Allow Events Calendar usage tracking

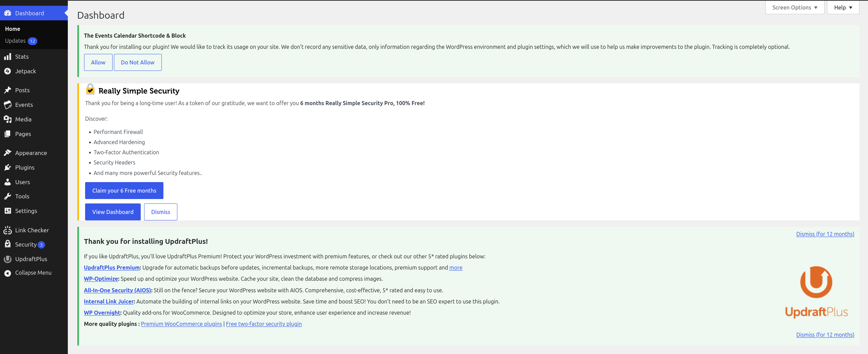tap(98, 62)
